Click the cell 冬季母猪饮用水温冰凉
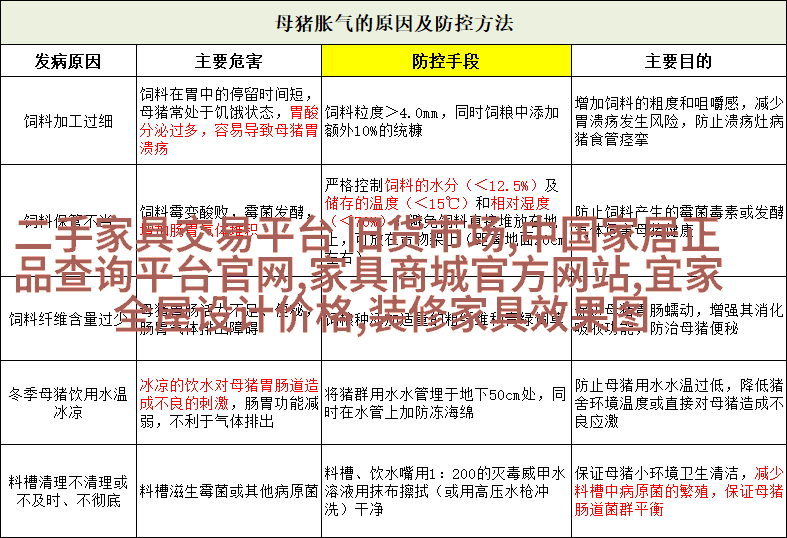This screenshot has width=787, height=538. pos(68,402)
